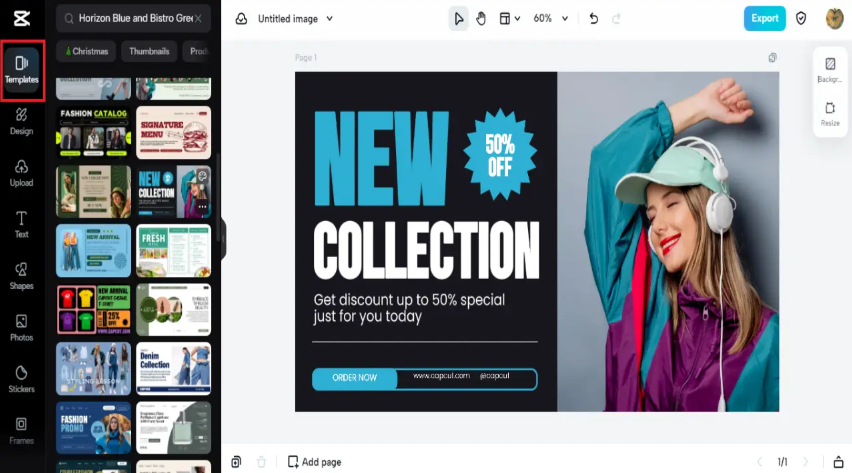Open the Text panel
The image size is (852, 473).
[22, 225]
